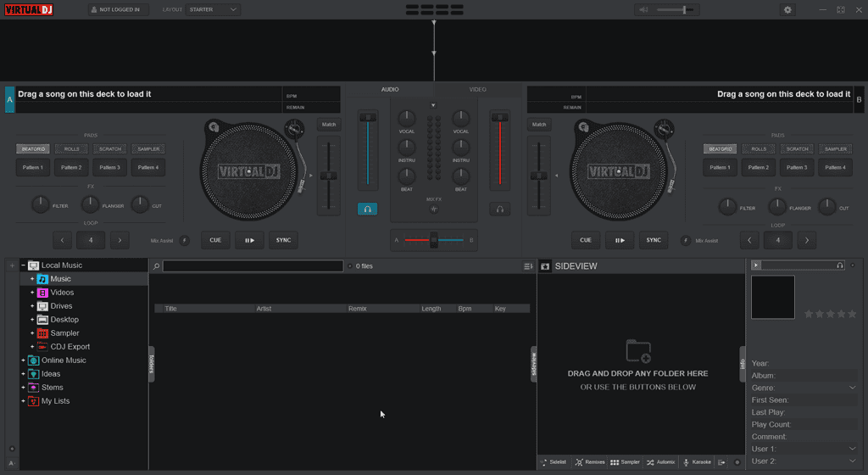Open the Karaoke tab in Sideview
The image size is (868, 475).
coord(697,462)
